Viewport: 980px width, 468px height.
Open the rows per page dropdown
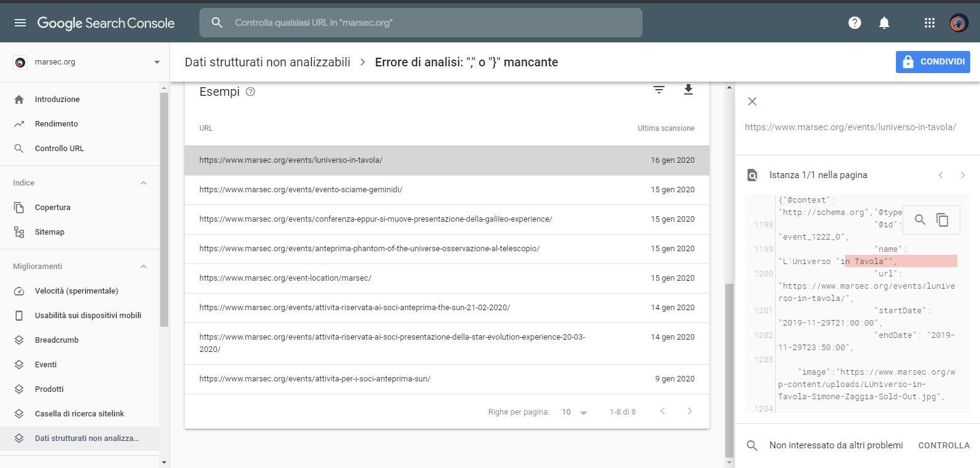click(575, 412)
